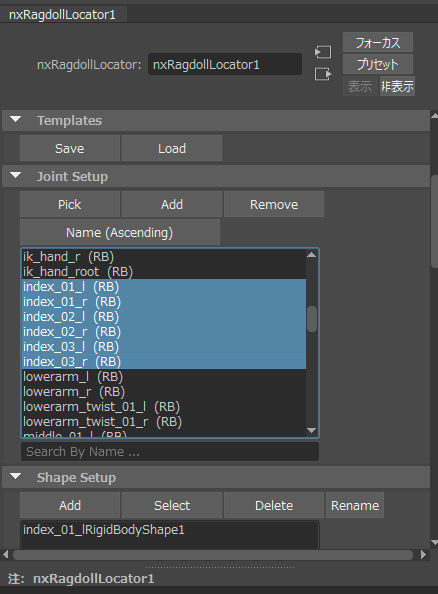
Task: Select index_03_l (RB) joint
Action: click(x=164, y=347)
